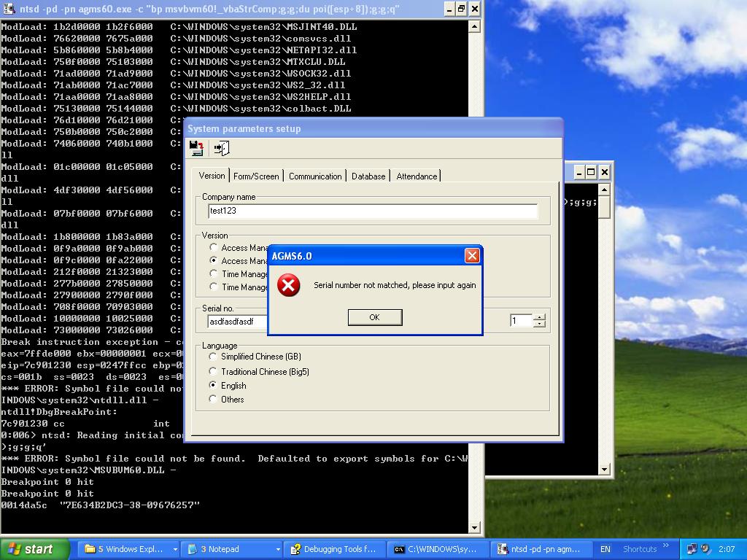Switch to Debugging Tools help taskbar item
This screenshot has width=747, height=560.
[335, 549]
